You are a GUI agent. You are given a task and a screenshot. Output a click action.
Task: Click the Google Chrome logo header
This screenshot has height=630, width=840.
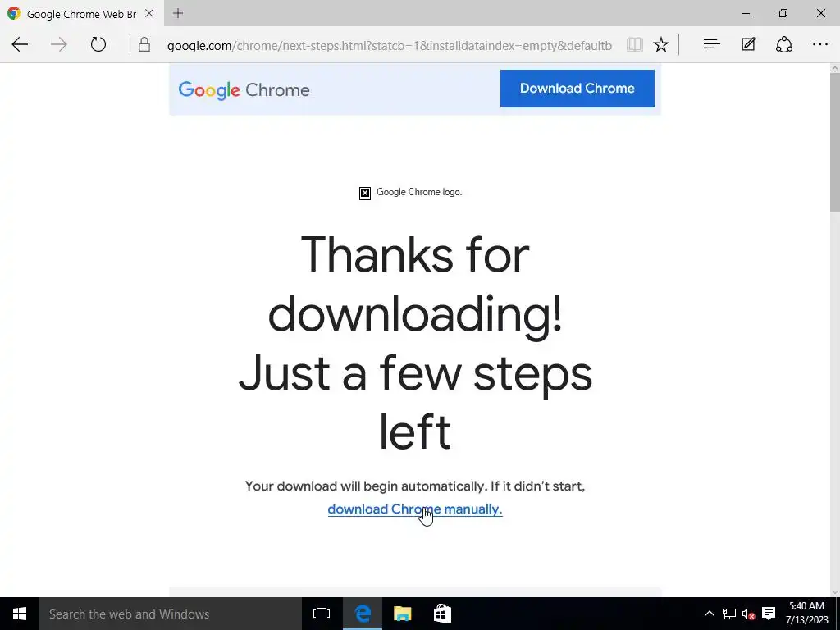tap(244, 90)
